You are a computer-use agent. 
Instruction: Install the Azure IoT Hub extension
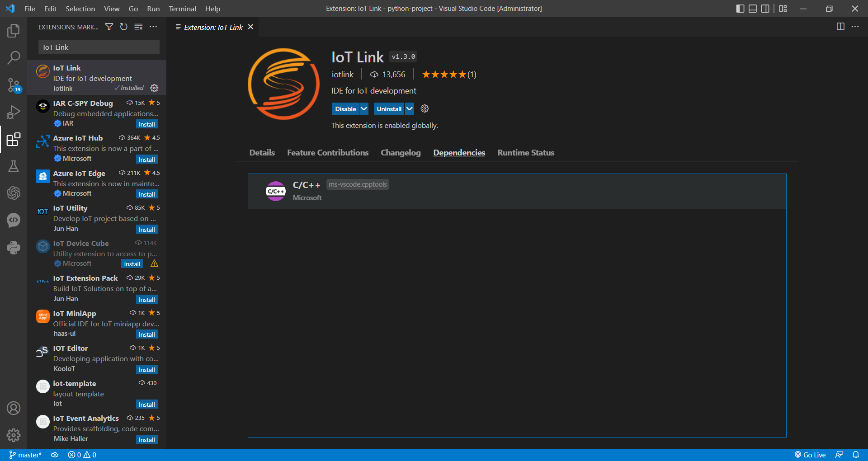[147, 160]
